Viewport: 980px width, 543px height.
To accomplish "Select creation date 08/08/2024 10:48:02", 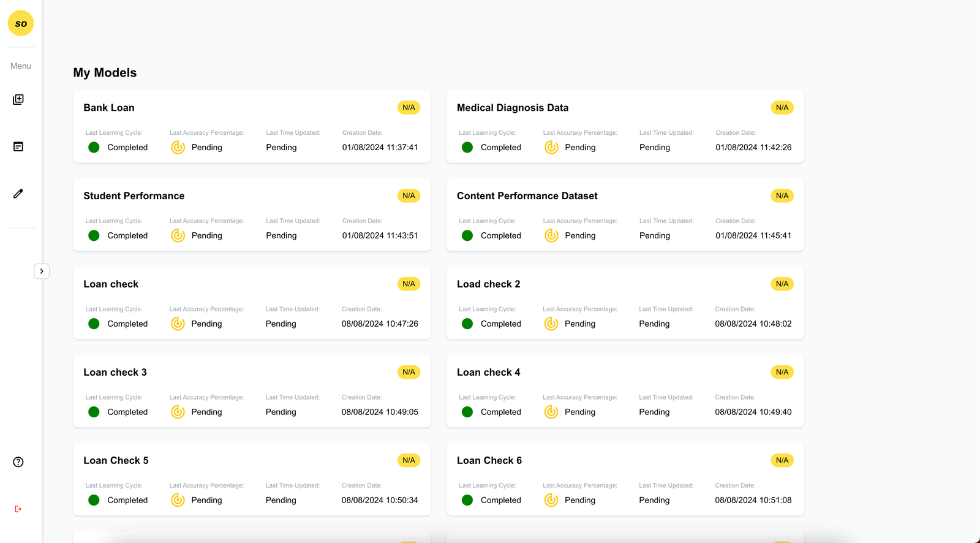I will pos(753,324).
